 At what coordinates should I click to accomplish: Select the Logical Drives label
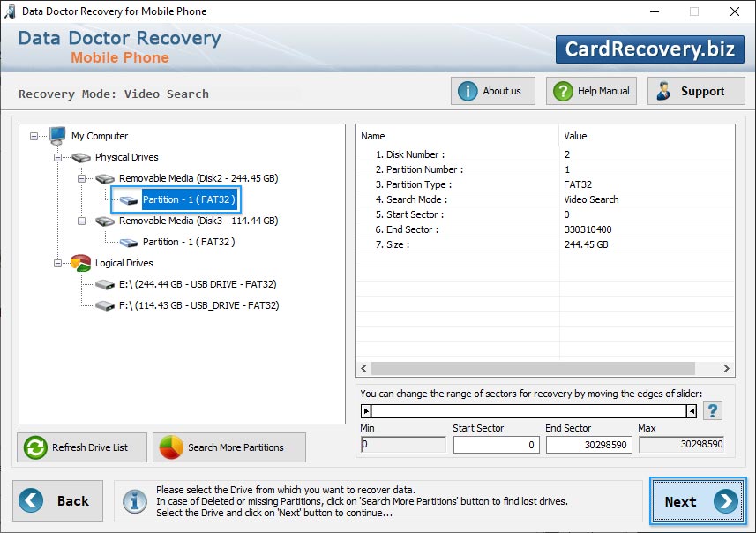pos(124,263)
